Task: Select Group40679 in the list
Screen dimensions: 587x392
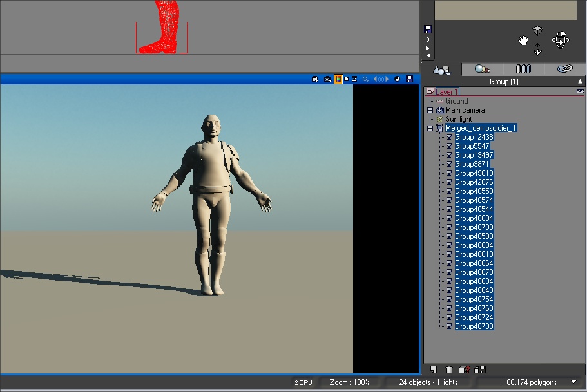Action: coord(474,272)
